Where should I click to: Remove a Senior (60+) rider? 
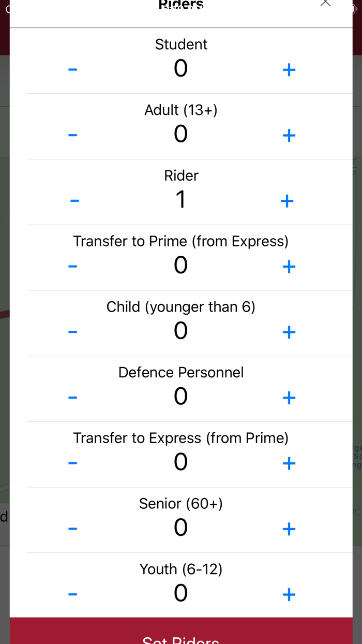click(x=73, y=529)
